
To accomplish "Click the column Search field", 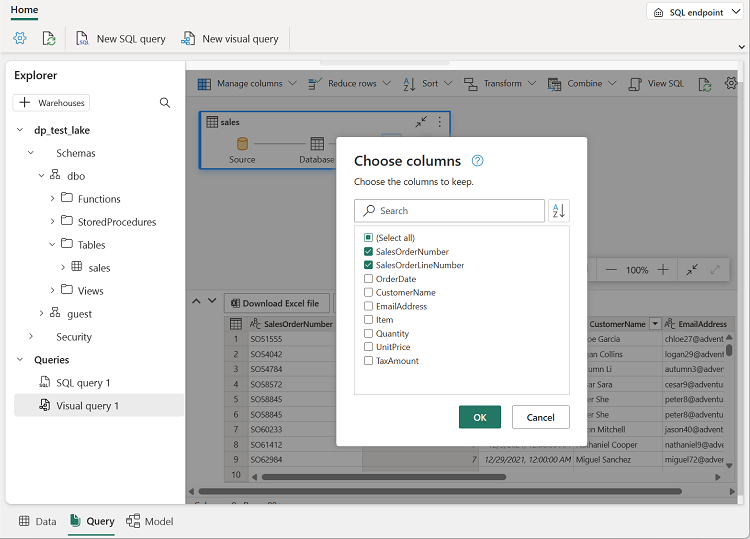I will (x=449, y=210).
